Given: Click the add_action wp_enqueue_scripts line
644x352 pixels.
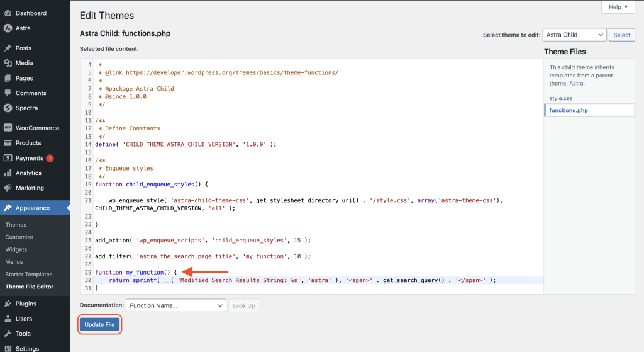Looking at the screenshot, I should tap(203, 240).
